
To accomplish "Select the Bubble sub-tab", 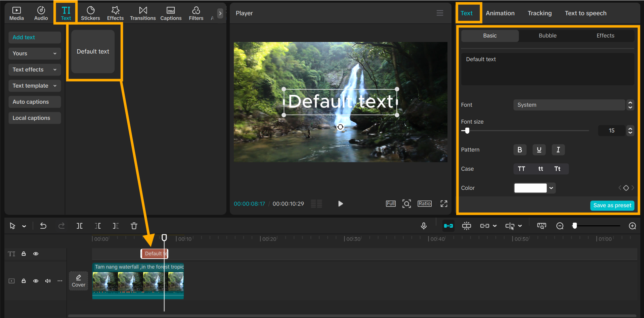I will coord(548,36).
